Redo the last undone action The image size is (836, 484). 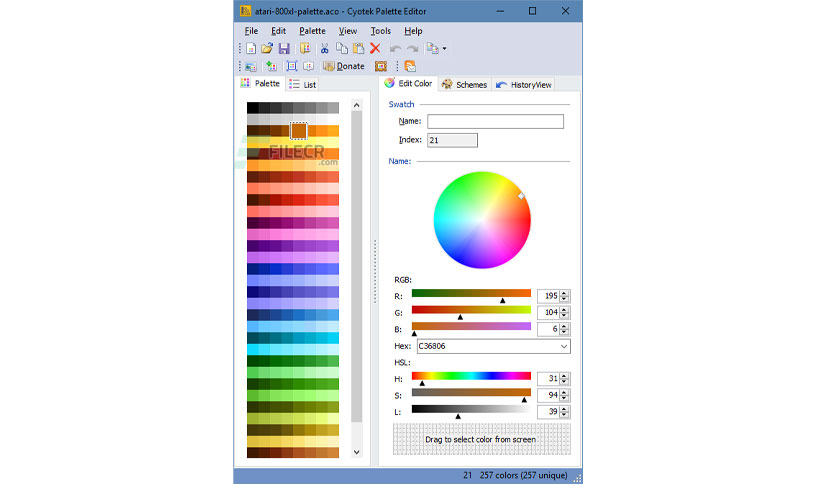(x=412, y=49)
